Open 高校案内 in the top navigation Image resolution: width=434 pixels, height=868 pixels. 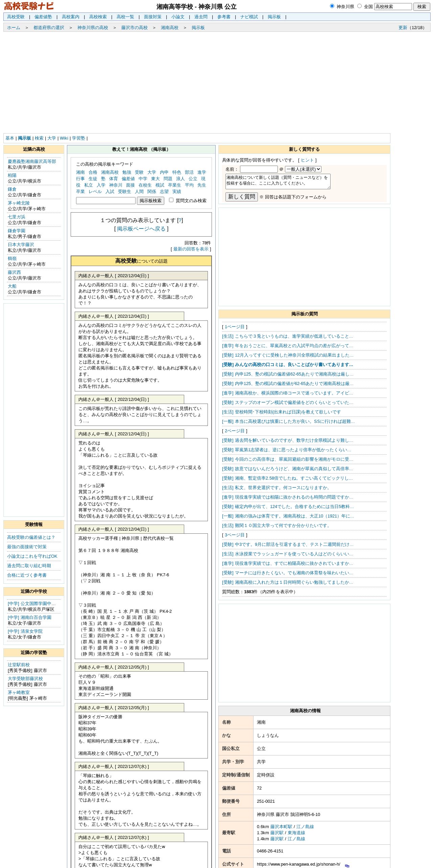coord(71,17)
